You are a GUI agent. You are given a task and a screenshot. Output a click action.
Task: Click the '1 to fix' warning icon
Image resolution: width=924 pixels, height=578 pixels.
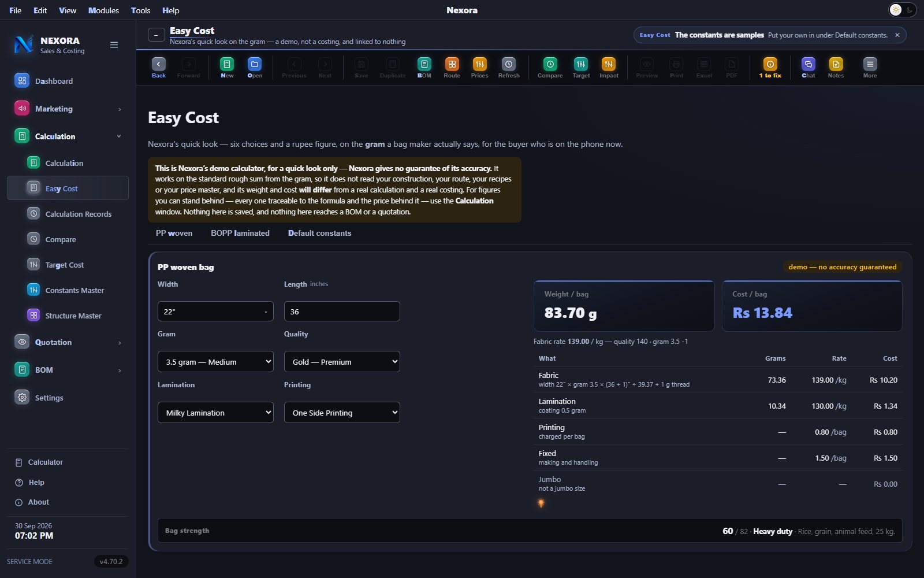(x=770, y=68)
